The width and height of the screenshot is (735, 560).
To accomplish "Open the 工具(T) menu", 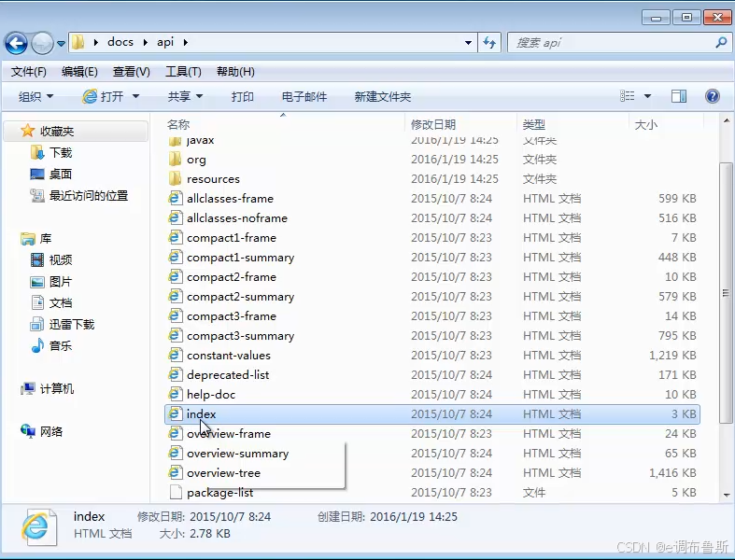I will (183, 72).
